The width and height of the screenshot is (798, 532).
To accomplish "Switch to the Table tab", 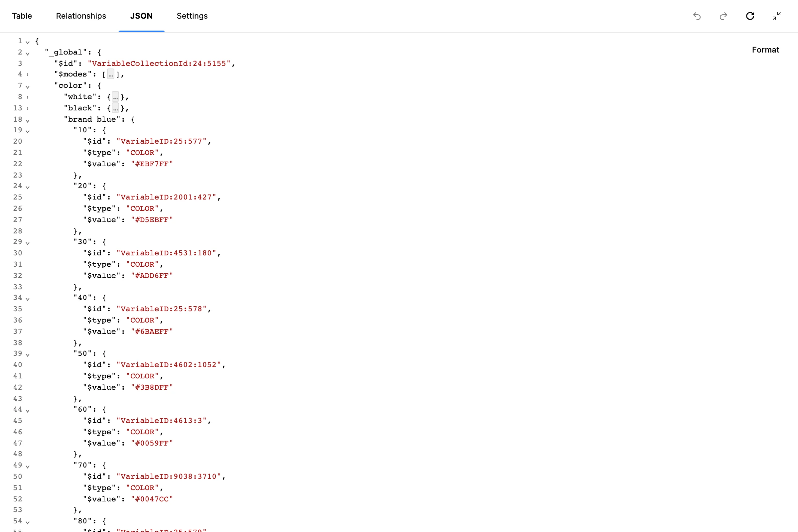I will (x=22, y=16).
